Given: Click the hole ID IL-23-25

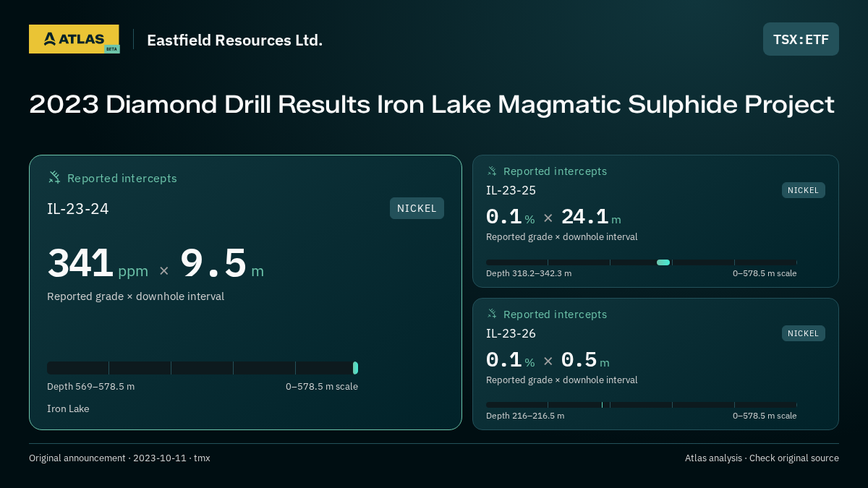Looking at the screenshot, I should (511, 190).
